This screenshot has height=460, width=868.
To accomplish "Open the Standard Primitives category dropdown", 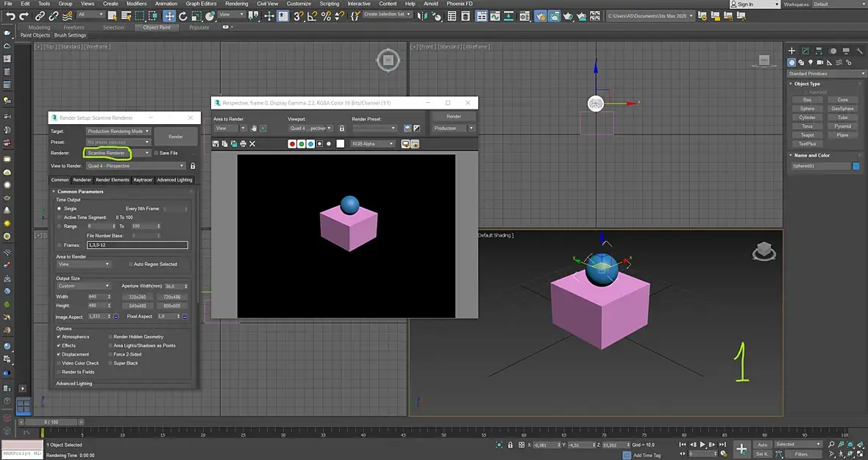I will (x=827, y=73).
